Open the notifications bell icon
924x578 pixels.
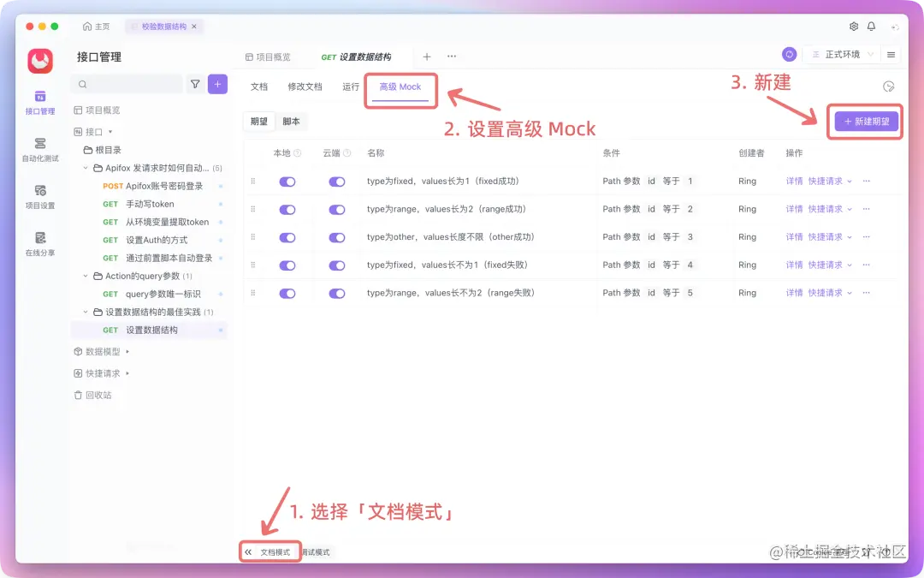click(873, 26)
